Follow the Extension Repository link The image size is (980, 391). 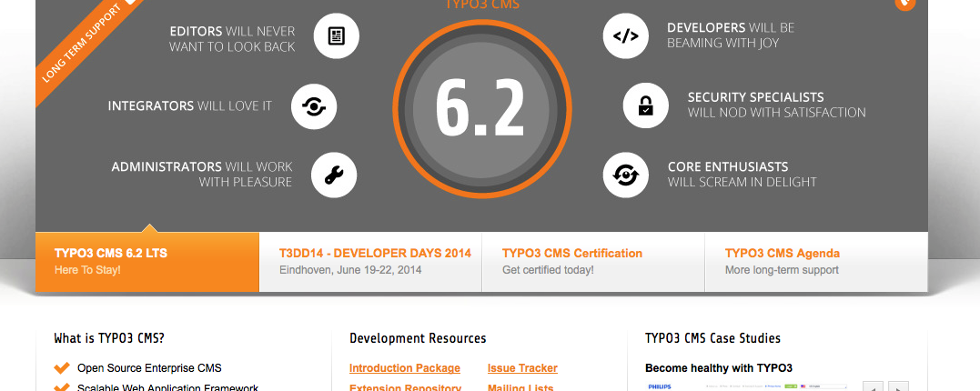(405, 387)
